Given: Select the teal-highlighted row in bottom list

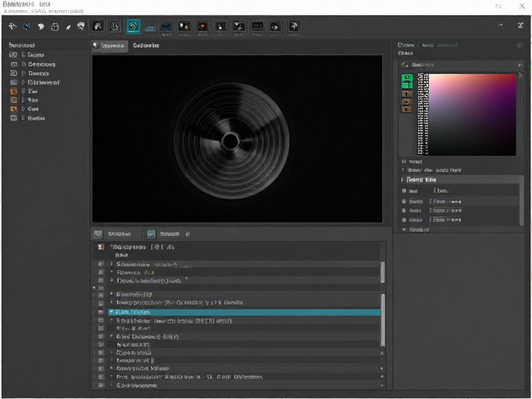Looking at the screenshot, I should click(x=244, y=312).
